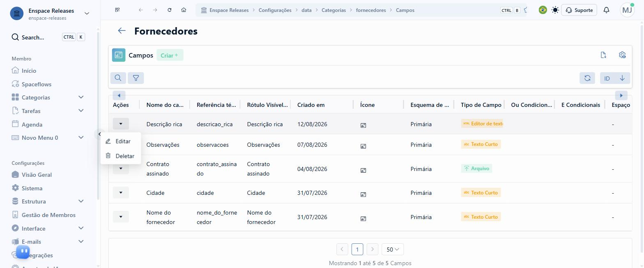The width and height of the screenshot is (644, 268).
Task: Open Sistema settings in sidebar
Action: 27,188
